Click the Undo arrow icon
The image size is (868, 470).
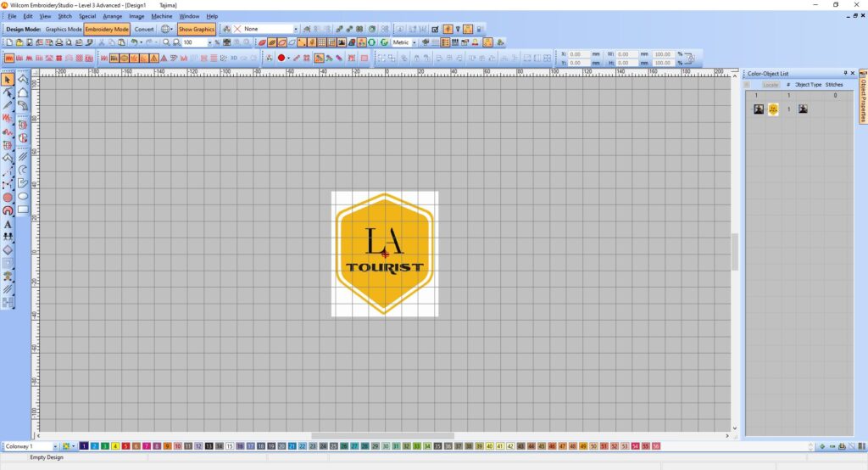pyautogui.click(x=133, y=42)
